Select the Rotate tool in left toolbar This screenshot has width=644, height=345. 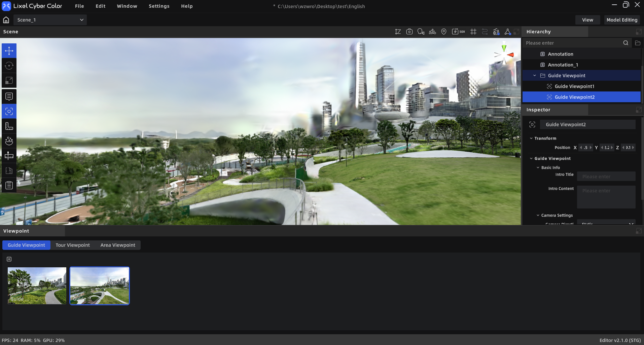[x=9, y=66]
